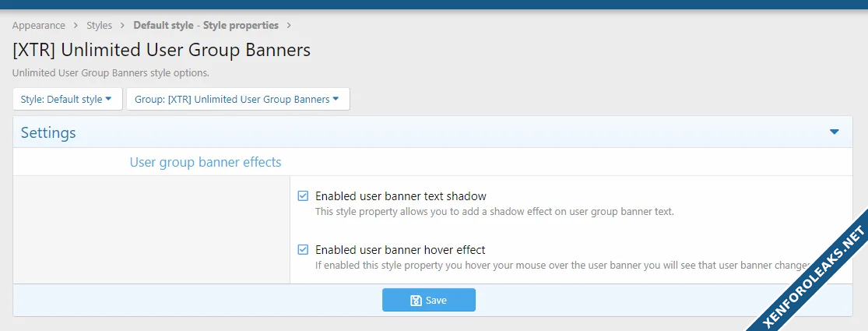This screenshot has height=331, width=868.
Task: Click the floppy disk icon on Save
Action: [416, 301]
